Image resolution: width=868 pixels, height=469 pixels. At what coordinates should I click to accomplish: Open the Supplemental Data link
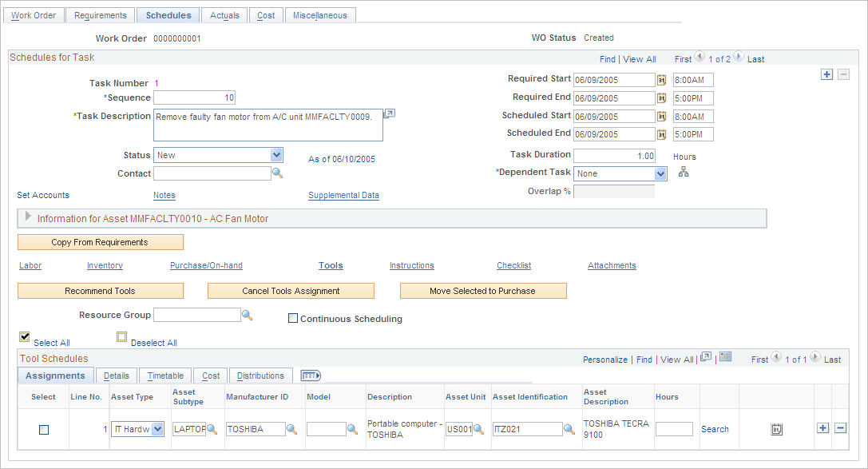point(343,195)
